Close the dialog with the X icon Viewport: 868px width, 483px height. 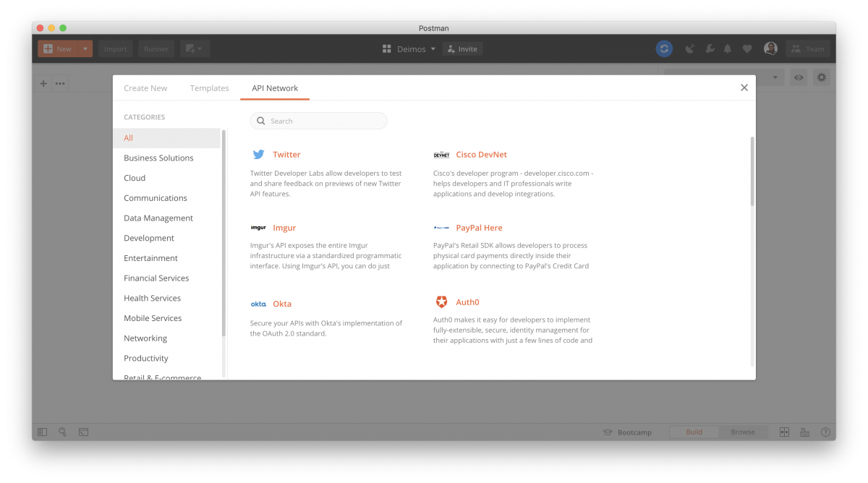(744, 87)
